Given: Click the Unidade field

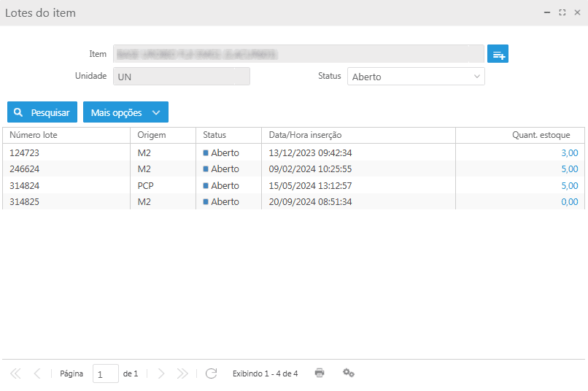Looking at the screenshot, I should coord(181,77).
